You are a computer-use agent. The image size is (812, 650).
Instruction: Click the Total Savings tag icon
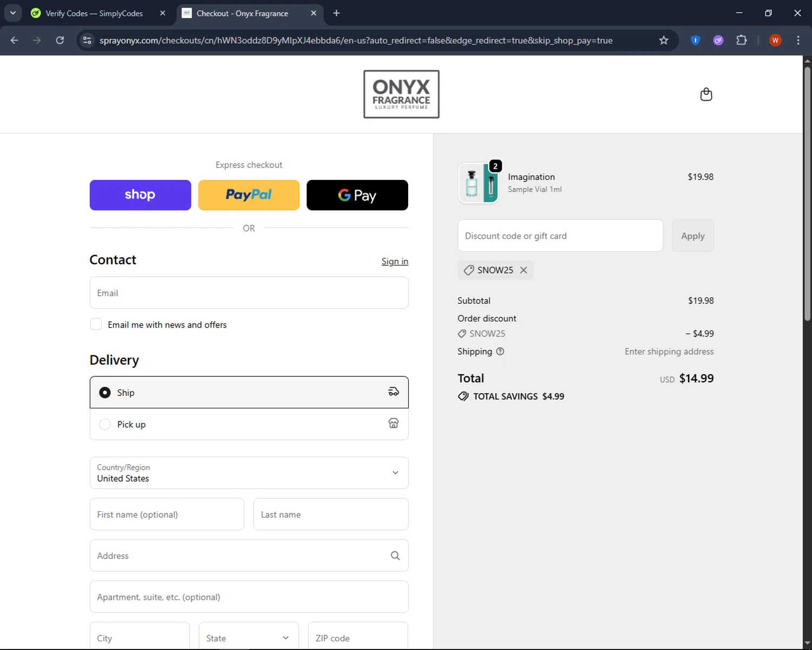tap(463, 396)
